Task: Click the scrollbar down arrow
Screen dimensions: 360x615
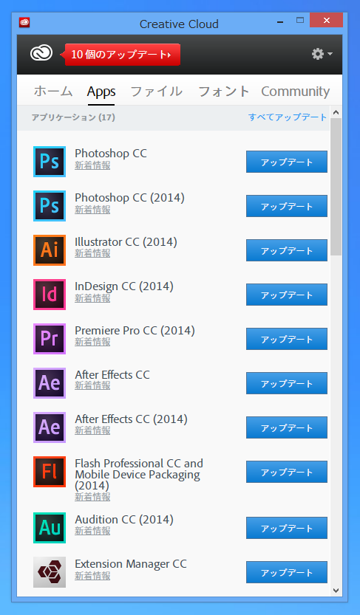Action: pos(336,590)
